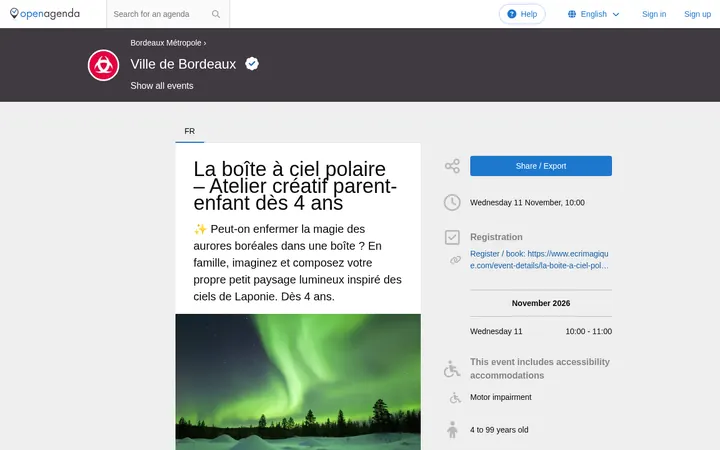The height and width of the screenshot is (450, 720).
Task: Click the 10:00 - 11:00 time slot
Action: [588, 331]
